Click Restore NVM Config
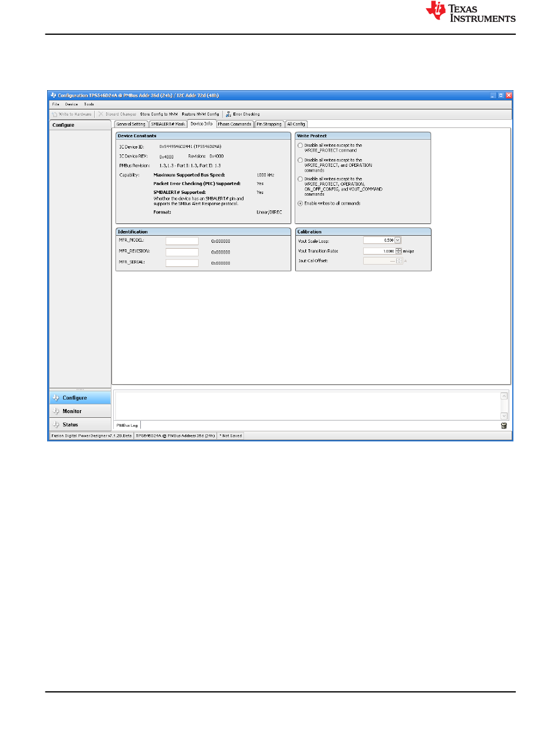This screenshot has width=560, height=729. (x=200, y=114)
